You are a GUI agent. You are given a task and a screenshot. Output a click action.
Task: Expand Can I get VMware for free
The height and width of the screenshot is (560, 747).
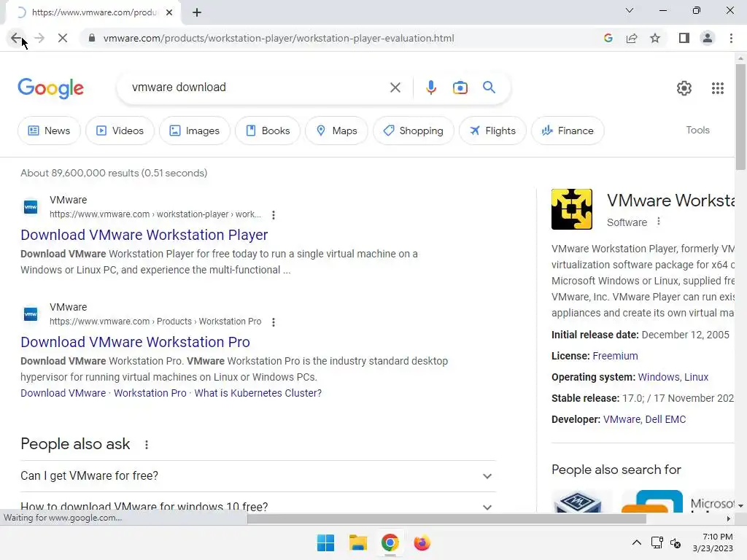coord(258,475)
